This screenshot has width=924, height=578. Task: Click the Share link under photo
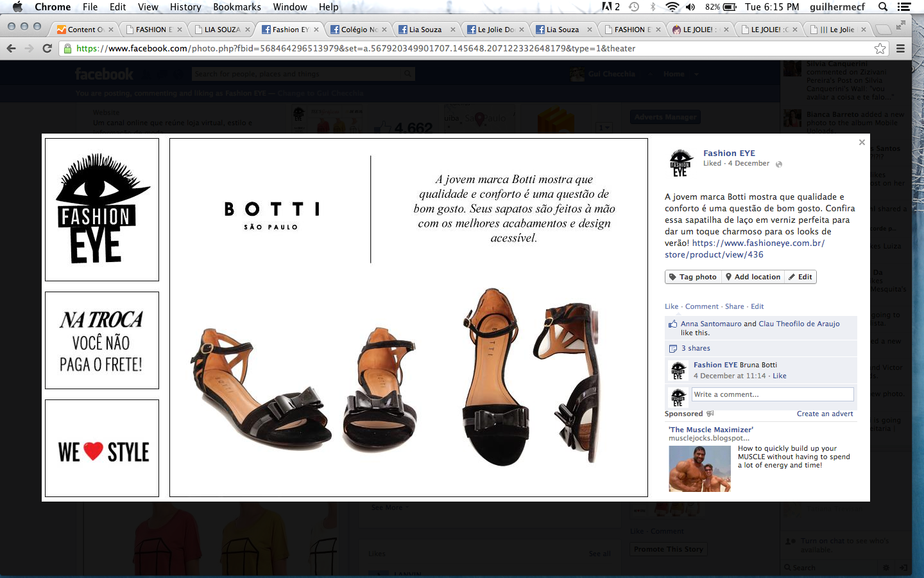point(735,306)
